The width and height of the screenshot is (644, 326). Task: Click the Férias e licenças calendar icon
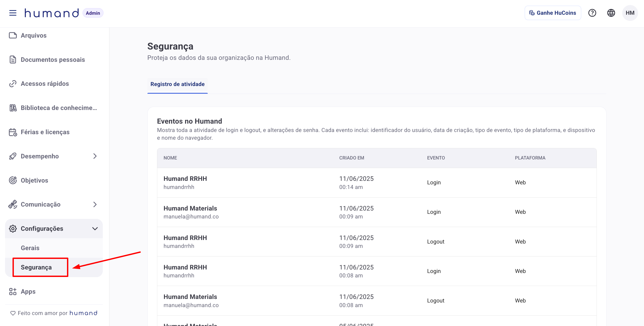click(13, 132)
